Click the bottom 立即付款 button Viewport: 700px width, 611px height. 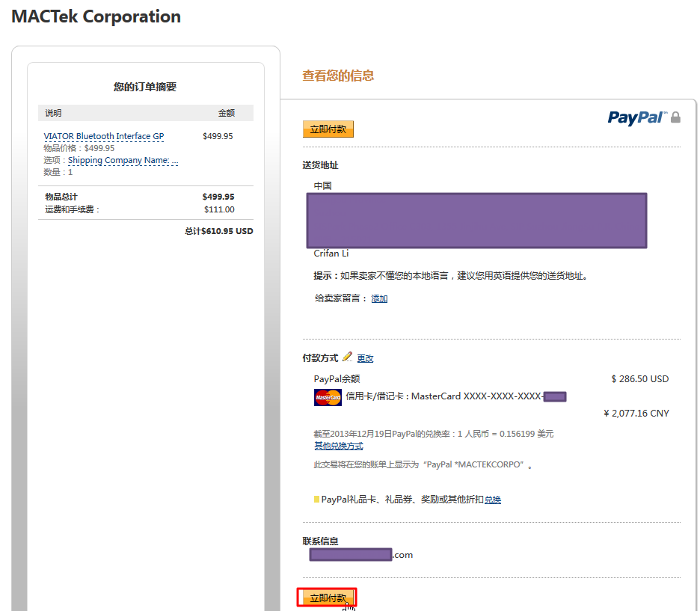[x=328, y=598]
